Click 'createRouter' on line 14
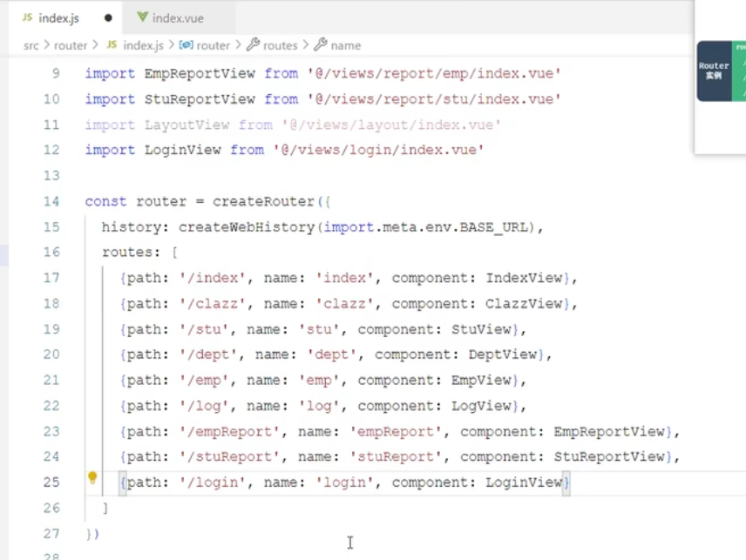The width and height of the screenshot is (746, 560). (x=263, y=201)
